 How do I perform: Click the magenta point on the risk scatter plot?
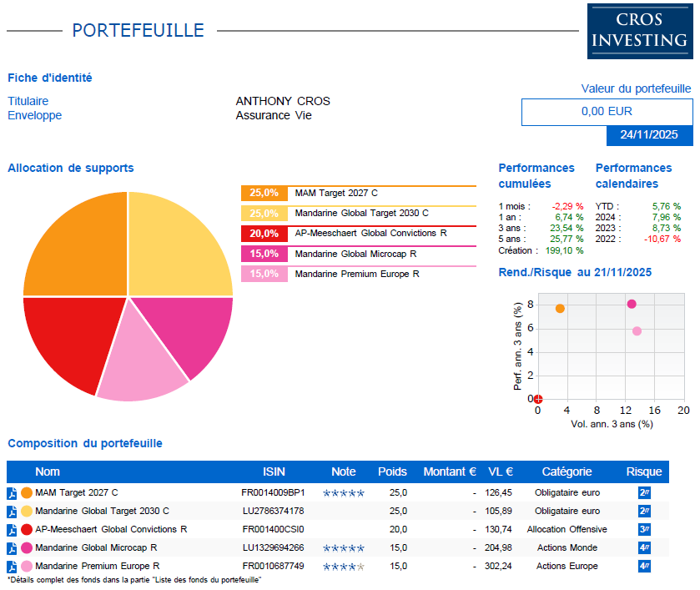pos(632,304)
